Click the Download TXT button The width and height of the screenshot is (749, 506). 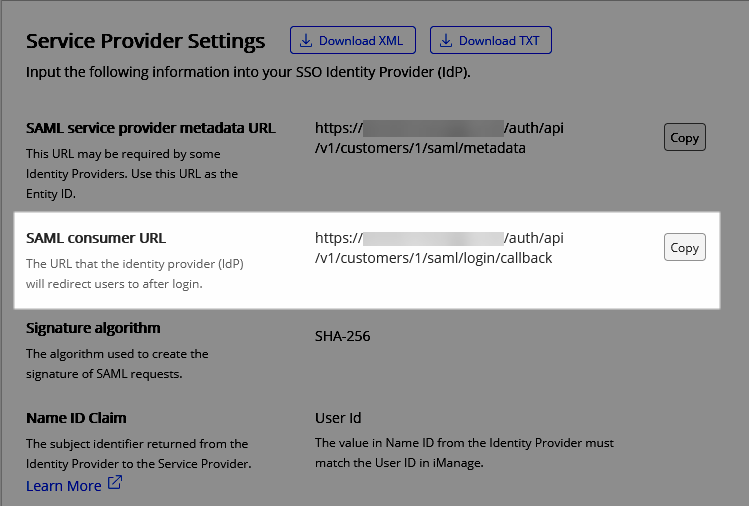tap(491, 41)
